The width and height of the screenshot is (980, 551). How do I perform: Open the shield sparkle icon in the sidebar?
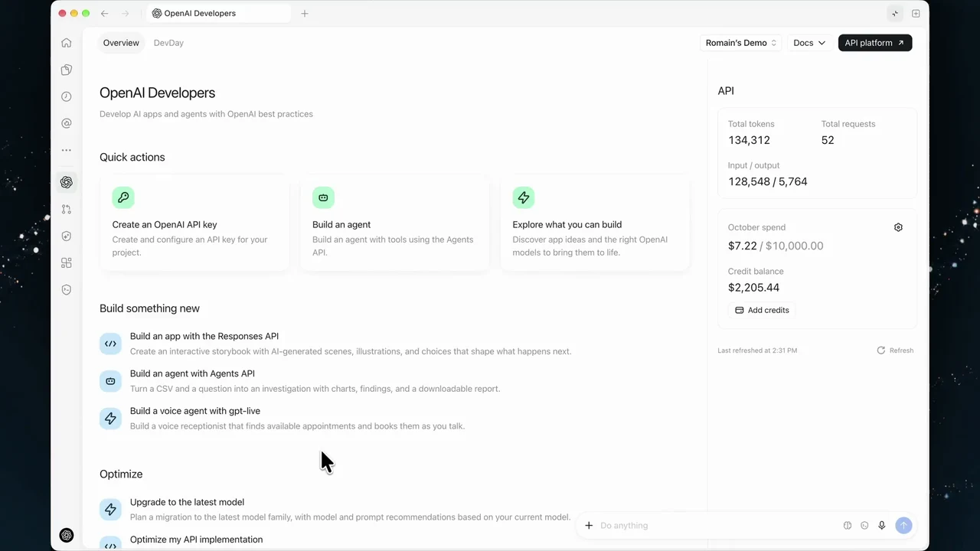tap(67, 236)
